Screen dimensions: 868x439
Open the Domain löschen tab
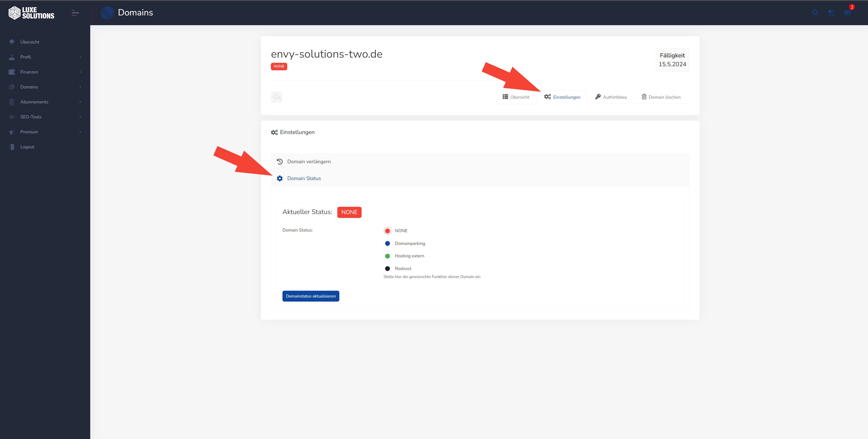[x=661, y=97]
